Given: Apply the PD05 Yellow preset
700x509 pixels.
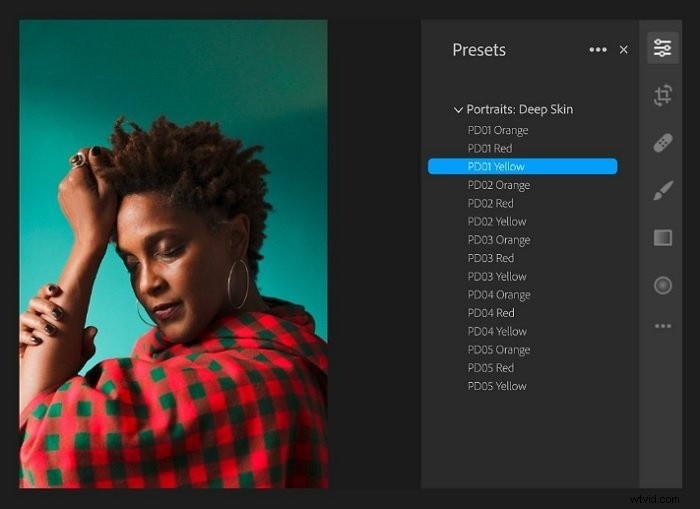Looking at the screenshot, I should pyautogui.click(x=497, y=386).
